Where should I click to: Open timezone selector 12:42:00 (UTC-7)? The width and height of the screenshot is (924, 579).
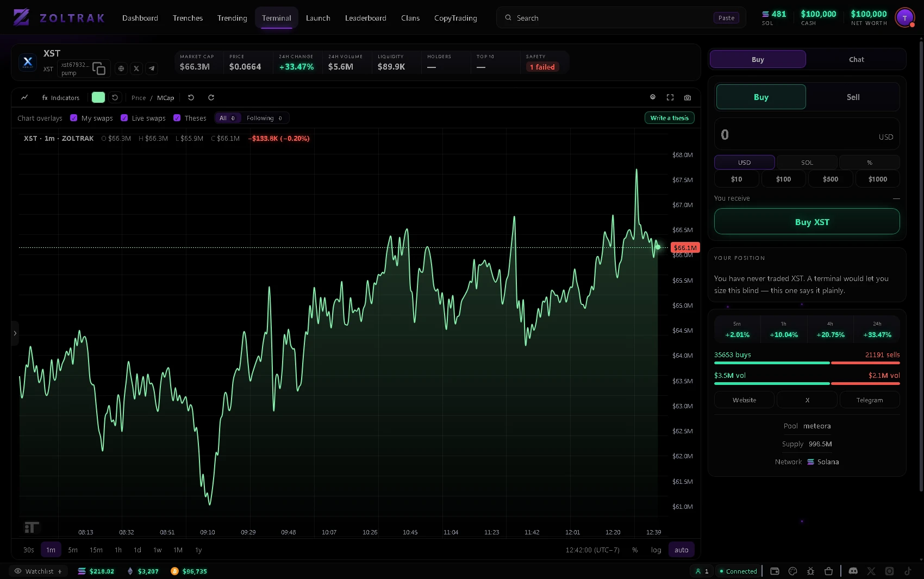[x=592, y=550]
